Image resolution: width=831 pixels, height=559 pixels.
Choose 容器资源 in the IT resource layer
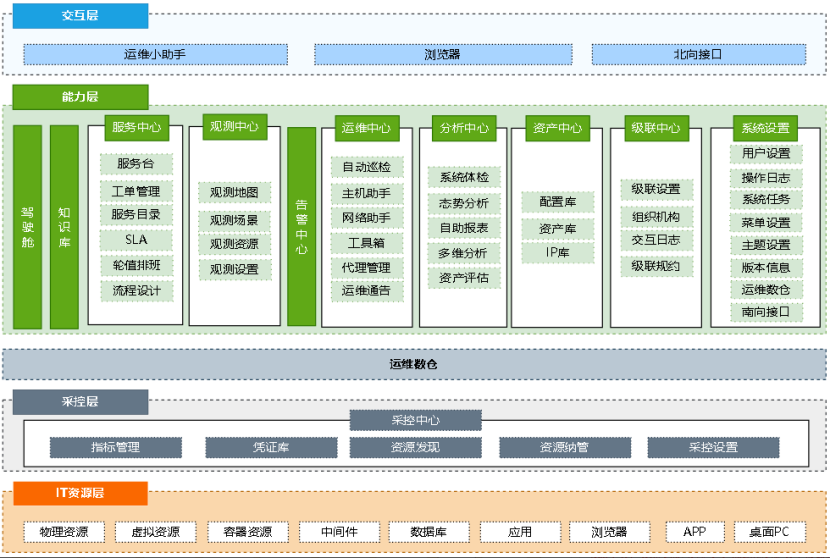pyautogui.click(x=247, y=532)
